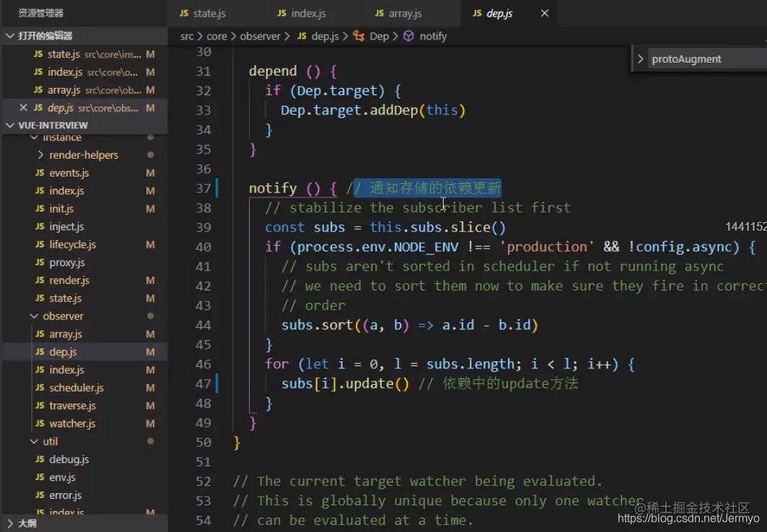Click the class icon before Dep breadcrumb
The image size is (767, 532).
(x=359, y=36)
